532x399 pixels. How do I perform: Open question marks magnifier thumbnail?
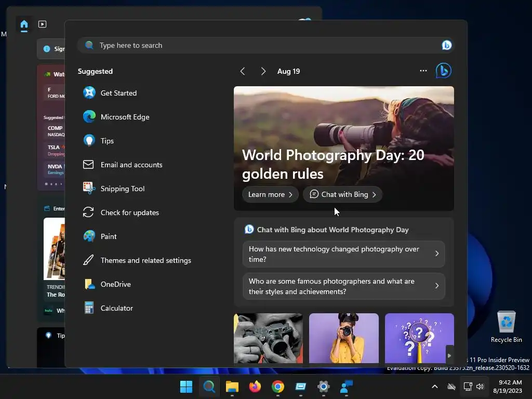419,338
